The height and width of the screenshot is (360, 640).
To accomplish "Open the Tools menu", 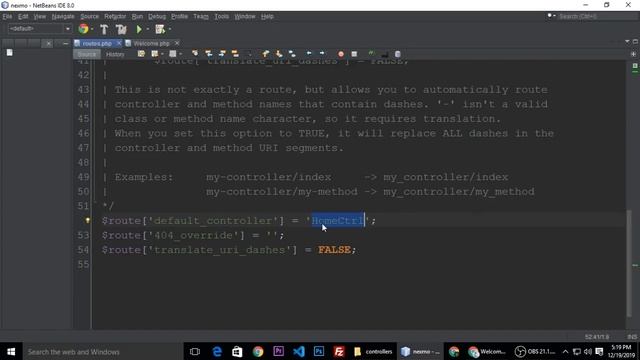I will pos(222,17).
